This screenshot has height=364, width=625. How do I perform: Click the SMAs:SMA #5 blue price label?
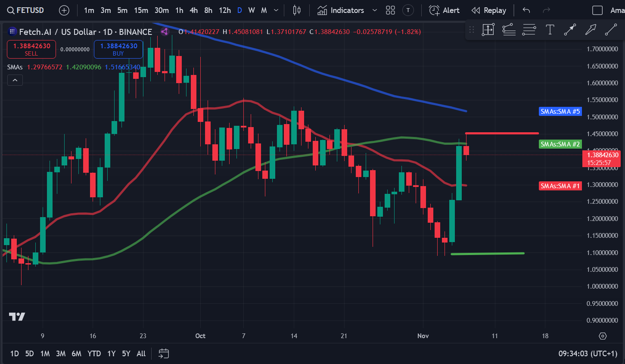click(x=560, y=112)
